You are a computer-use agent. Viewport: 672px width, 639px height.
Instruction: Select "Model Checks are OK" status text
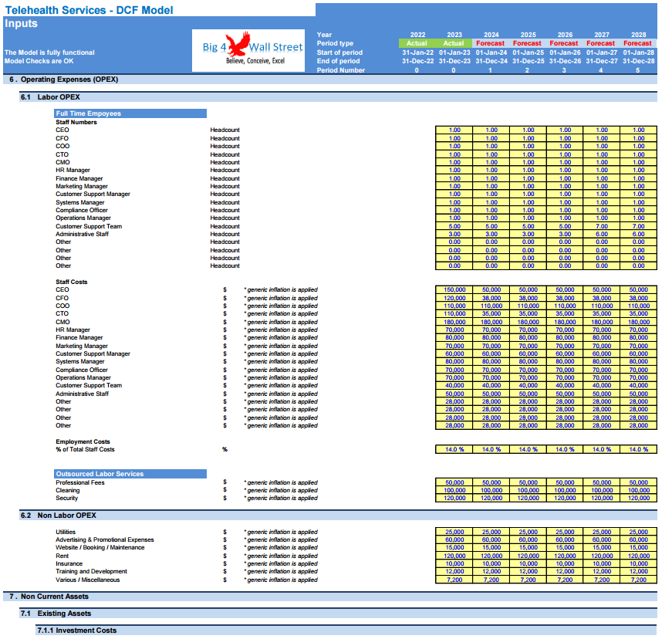pyautogui.click(x=39, y=61)
